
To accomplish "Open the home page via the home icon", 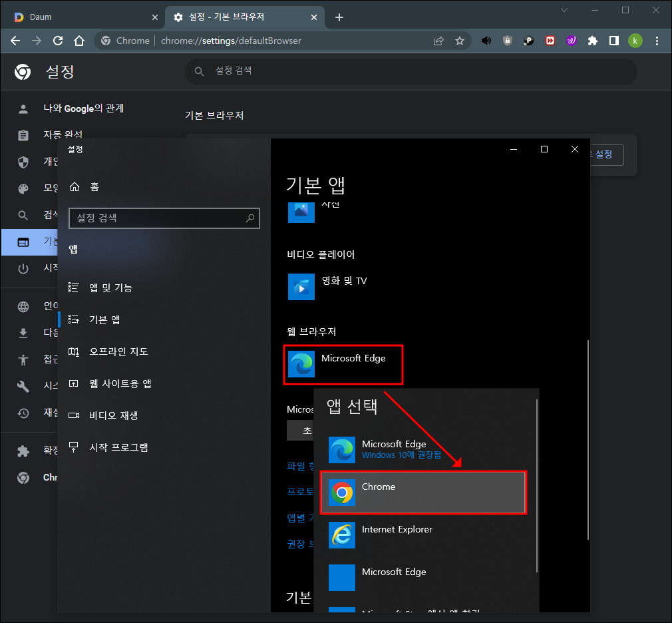I will 79,41.
